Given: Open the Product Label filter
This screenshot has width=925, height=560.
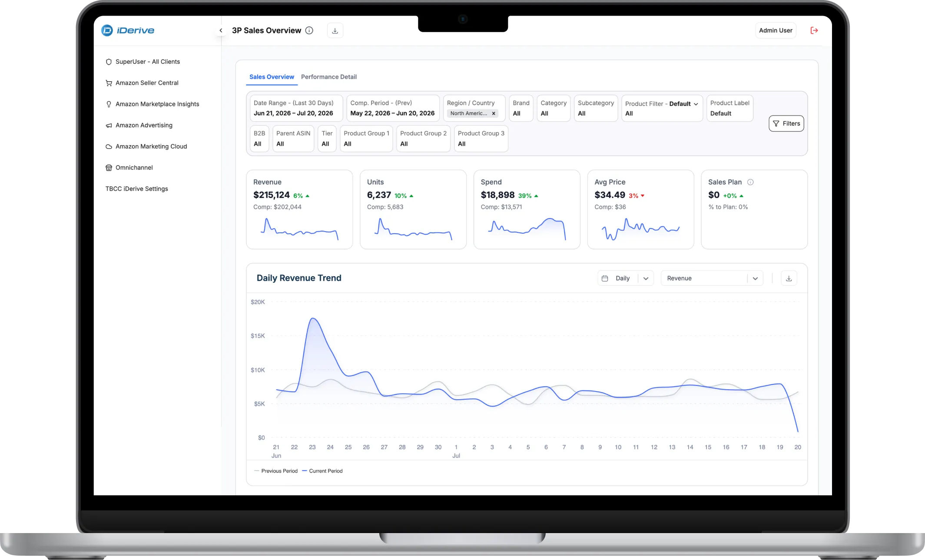Looking at the screenshot, I should [730, 108].
